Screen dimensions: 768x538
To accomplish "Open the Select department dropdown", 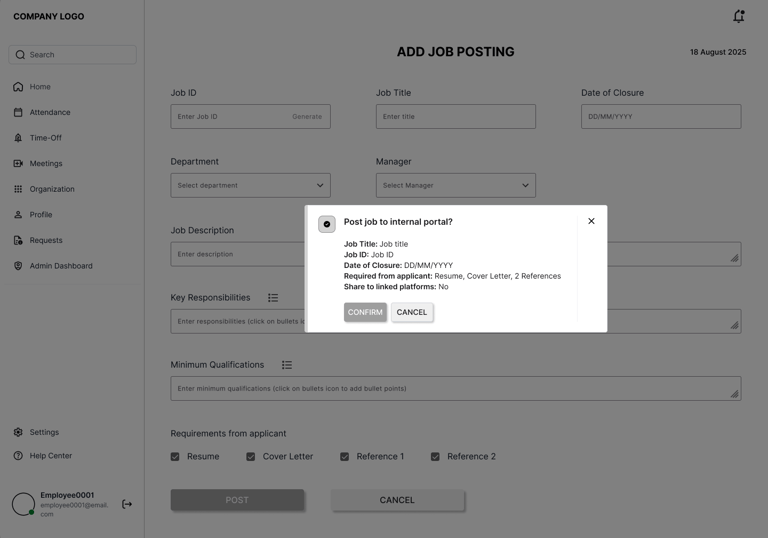I will click(250, 185).
